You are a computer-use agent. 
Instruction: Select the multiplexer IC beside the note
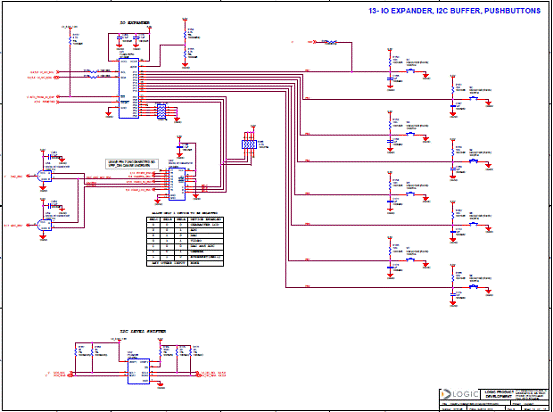coord(177,184)
